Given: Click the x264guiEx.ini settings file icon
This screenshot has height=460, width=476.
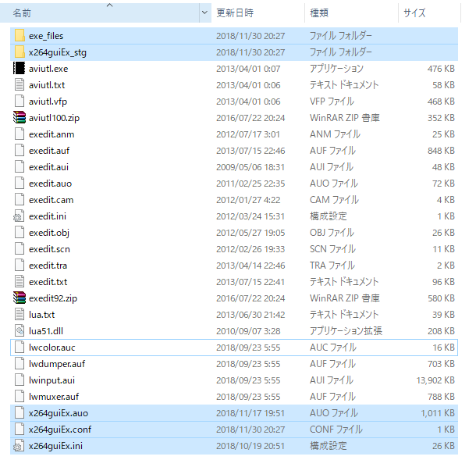Looking at the screenshot, I should pos(19,446).
